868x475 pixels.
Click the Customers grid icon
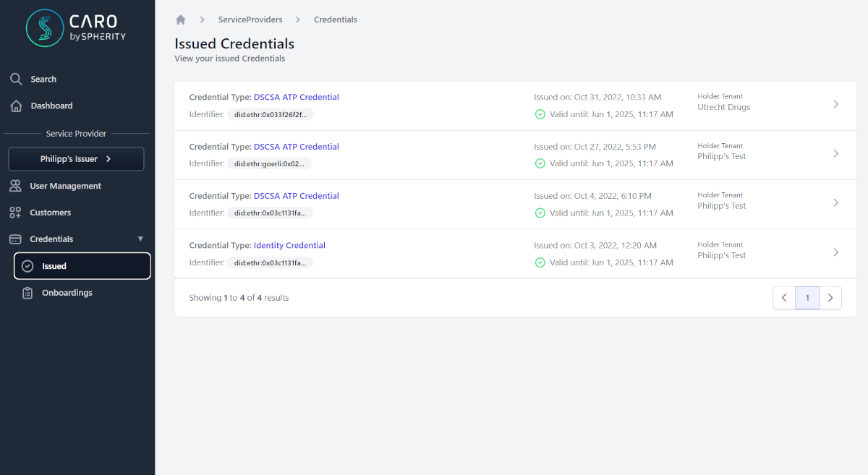(x=15, y=213)
